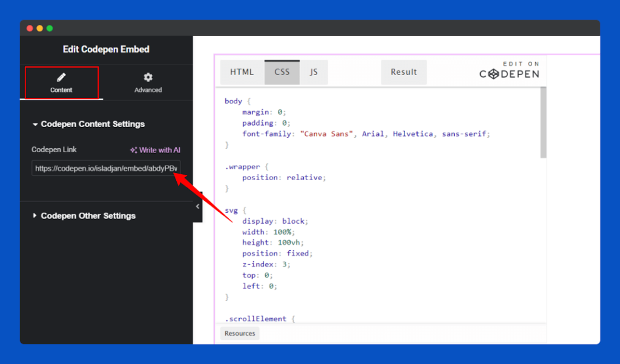Click the Write with AI sparkle icon
Viewport: 620px width, 364px height.
coord(134,149)
